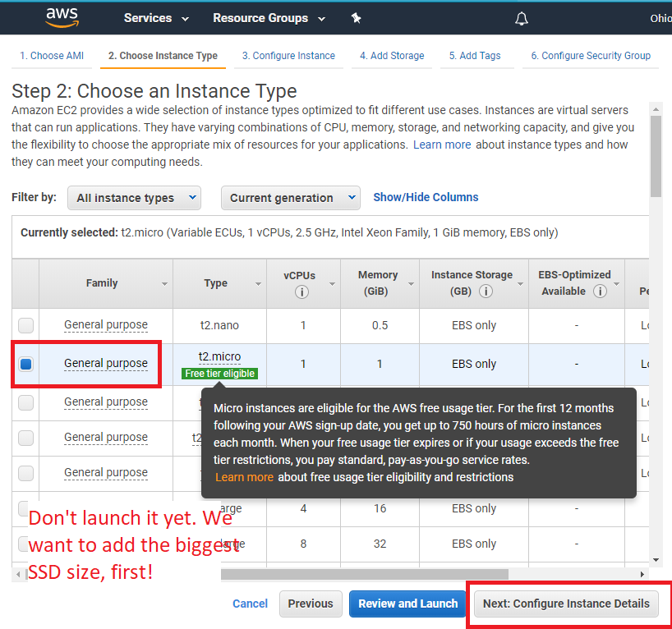The image size is (672, 629).
Task: Expand the Services menu
Action: click(x=156, y=18)
